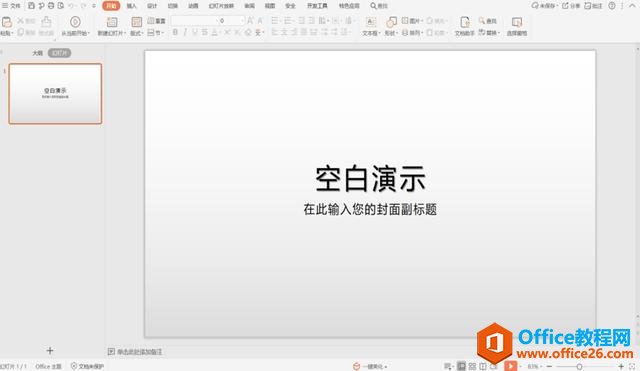Click the 查找 find button in ribbon
Viewport: 640px width, 371px height.
point(488,20)
